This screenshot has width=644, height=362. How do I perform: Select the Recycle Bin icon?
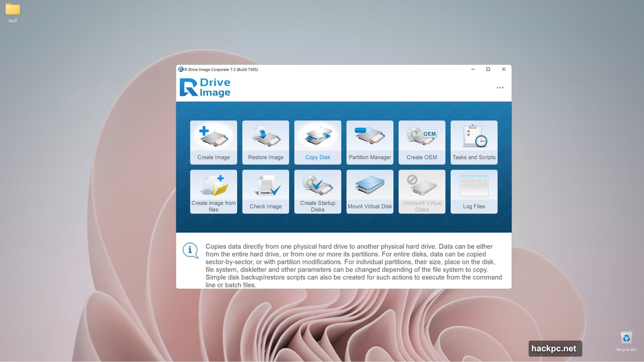click(x=626, y=340)
